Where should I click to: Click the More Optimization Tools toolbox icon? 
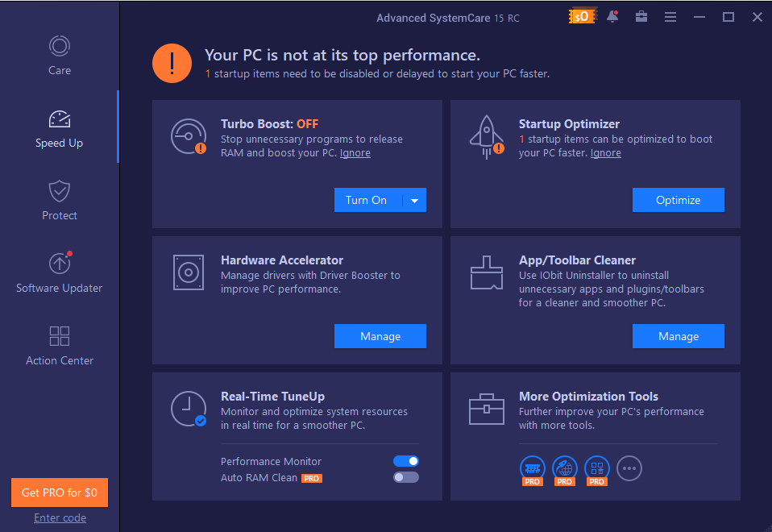tap(487, 409)
